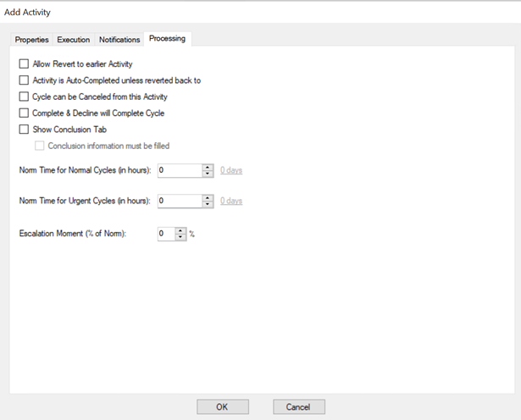
Task: Enable Allow Revert to earlier Activity
Action: (24, 64)
